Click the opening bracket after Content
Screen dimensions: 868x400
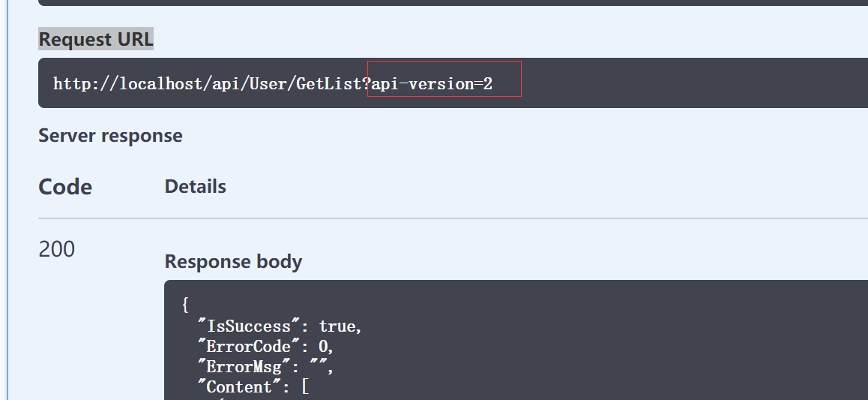click(x=306, y=387)
